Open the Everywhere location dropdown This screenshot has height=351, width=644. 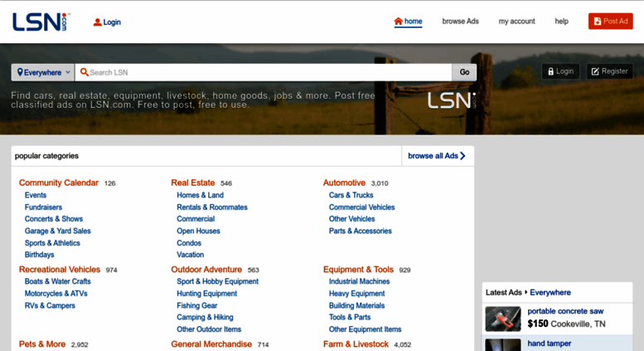point(43,72)
